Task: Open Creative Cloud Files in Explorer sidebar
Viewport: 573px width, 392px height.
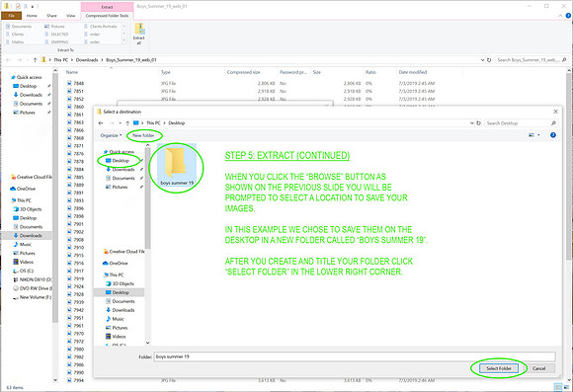Action: 32,177
